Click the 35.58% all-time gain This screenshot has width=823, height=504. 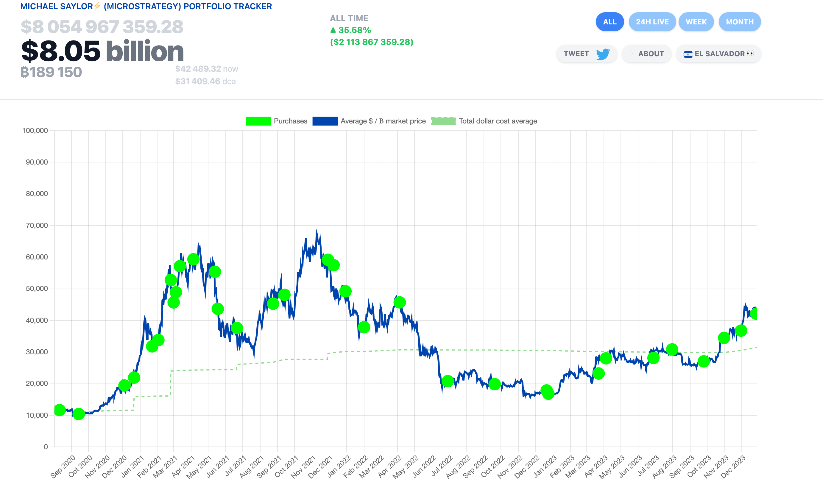point(354,30)
